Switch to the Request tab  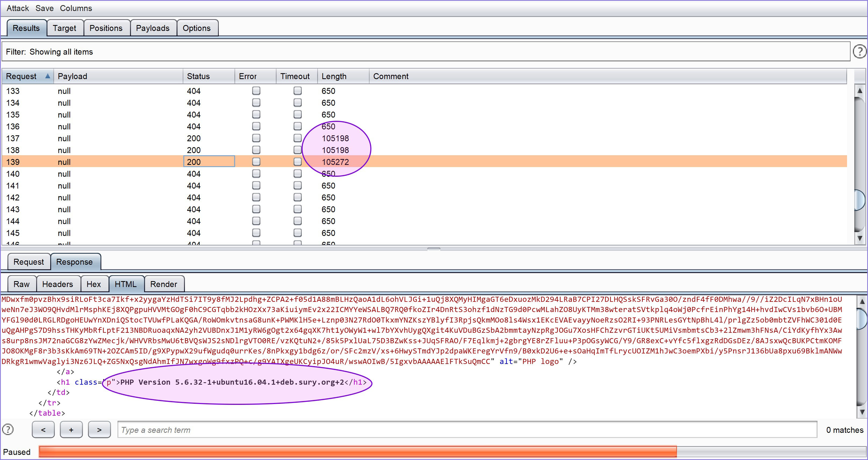(28, 262)
